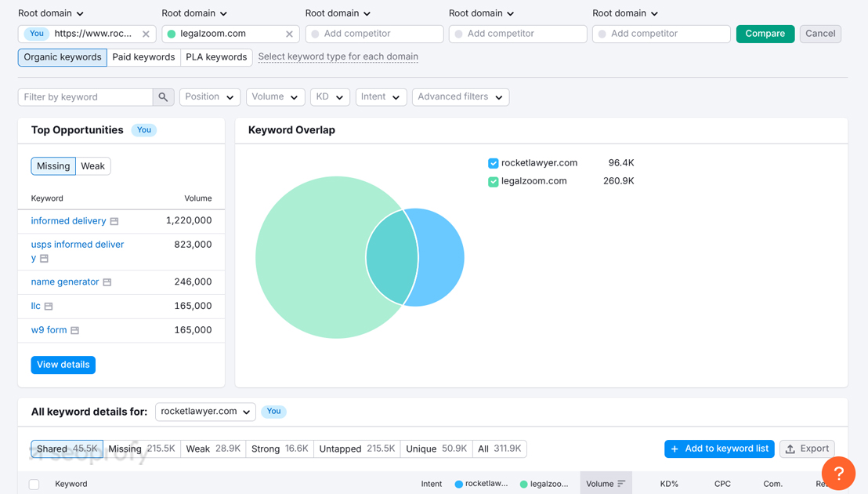Screen dimensions: 868x494
Task: Switch Top Opportunities to Missing
Action: pyautogui.click(x=53, y=166)
